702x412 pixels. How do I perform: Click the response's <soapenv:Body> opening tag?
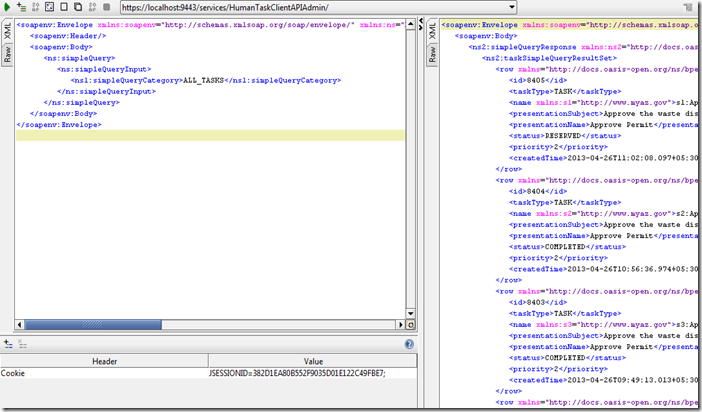click(x=486, y=36)
